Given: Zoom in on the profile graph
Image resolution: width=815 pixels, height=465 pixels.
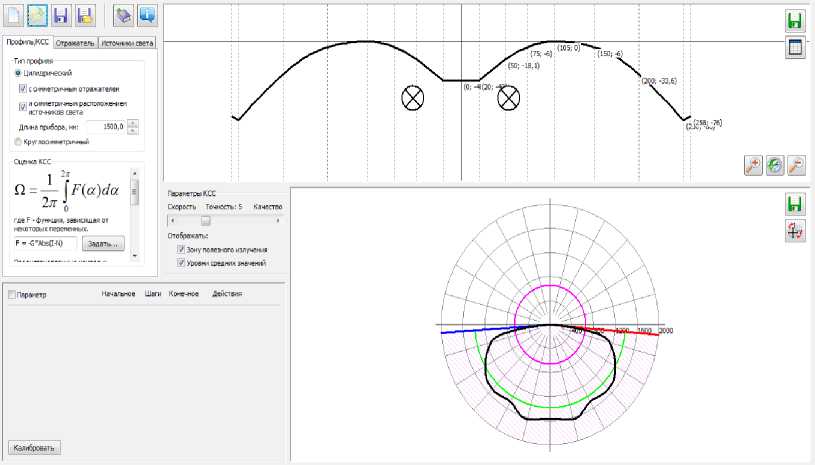Looking at the screenshot, I should point(753,166).
